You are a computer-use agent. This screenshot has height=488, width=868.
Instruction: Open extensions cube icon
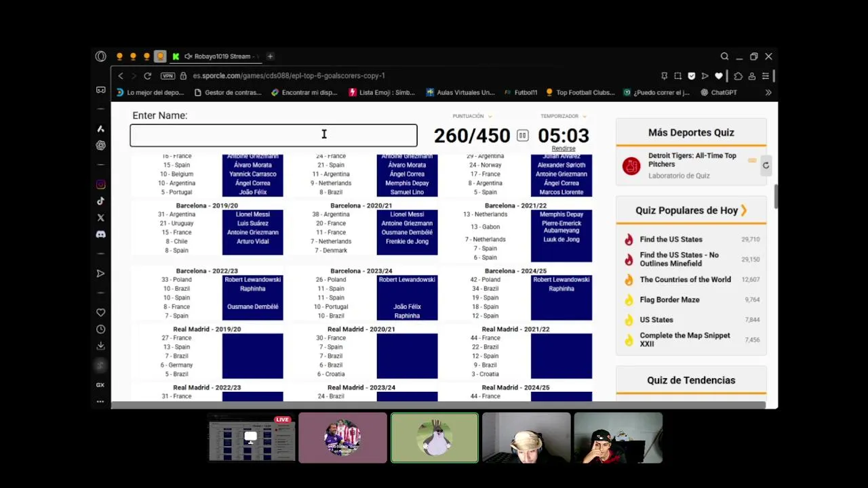click(738, 76)
